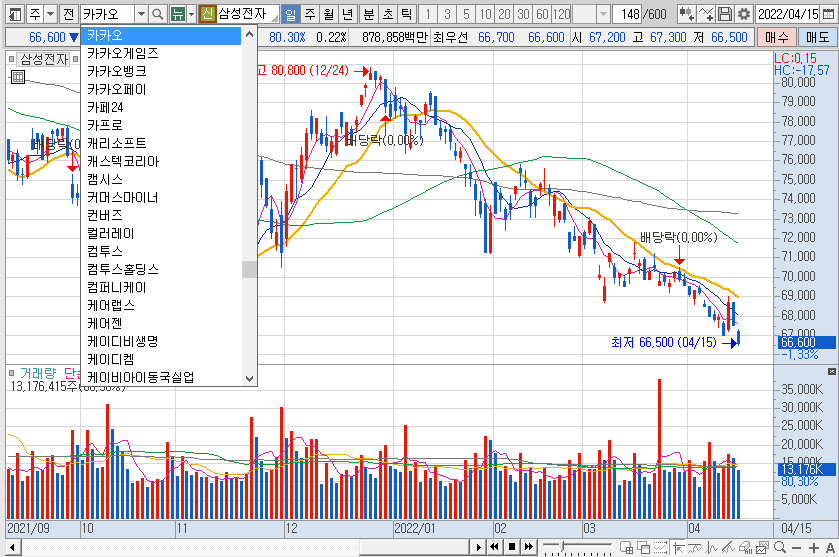839x557 pixels.
Task: Select the 일 daily period toggle
Action: coord(291,14)
